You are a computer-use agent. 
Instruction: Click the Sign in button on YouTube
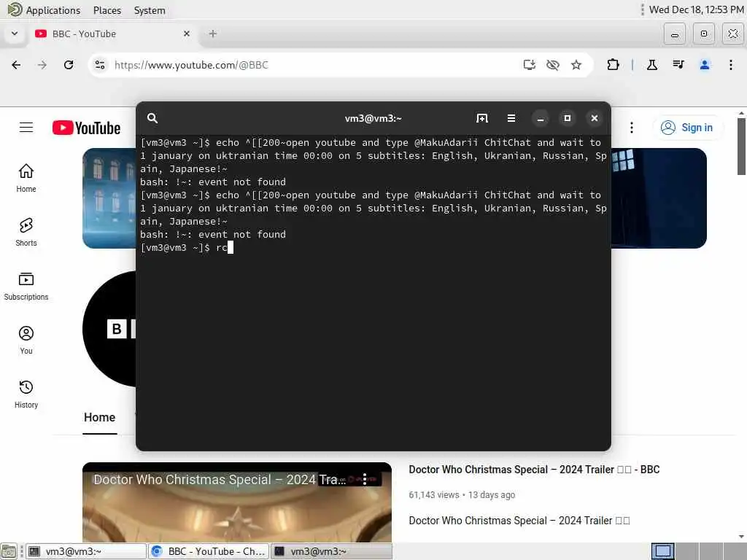[x=687, y=128]
